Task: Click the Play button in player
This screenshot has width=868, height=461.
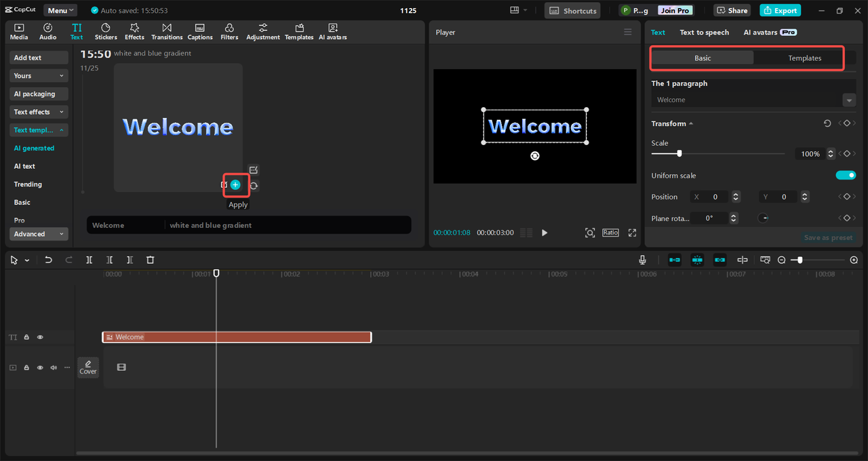Action: (x=545, y=233)
